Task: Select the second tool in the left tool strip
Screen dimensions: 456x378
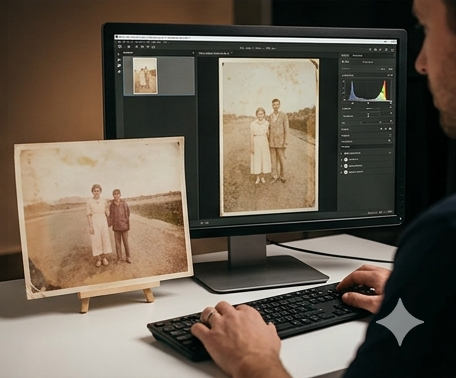Action: 119,60
